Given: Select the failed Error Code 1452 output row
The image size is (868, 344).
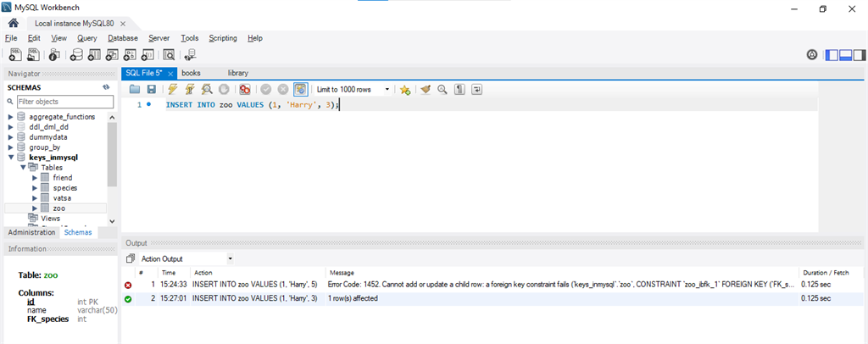Looking at the screenshot, I should coord(492,285).
